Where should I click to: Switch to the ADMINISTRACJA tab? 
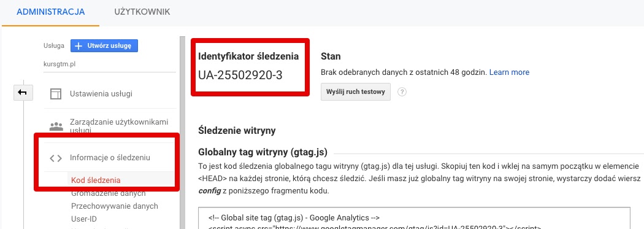click(50, 12)
